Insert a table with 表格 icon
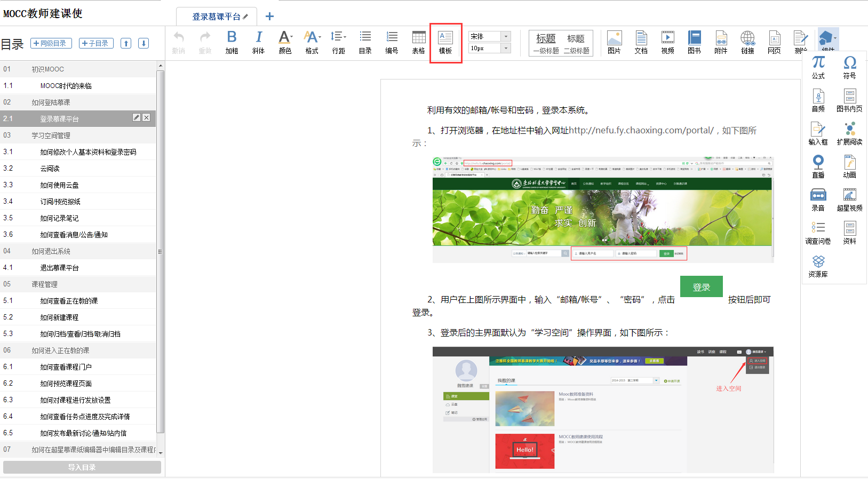Image resolution: width=868 pixels, height=479 pixels. [419, 42]
